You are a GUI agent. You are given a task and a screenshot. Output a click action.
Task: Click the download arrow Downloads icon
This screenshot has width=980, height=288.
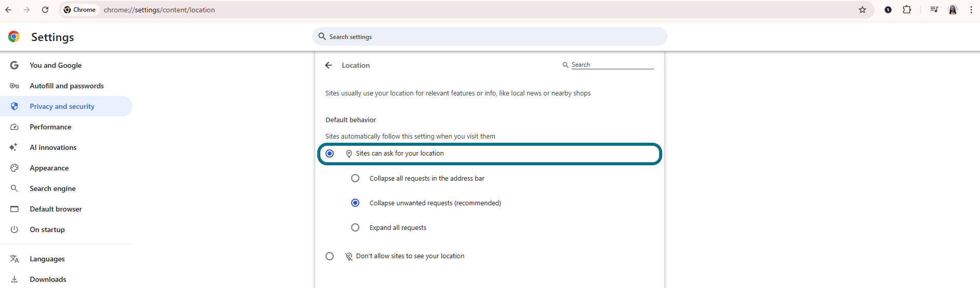tap(14, 279)
